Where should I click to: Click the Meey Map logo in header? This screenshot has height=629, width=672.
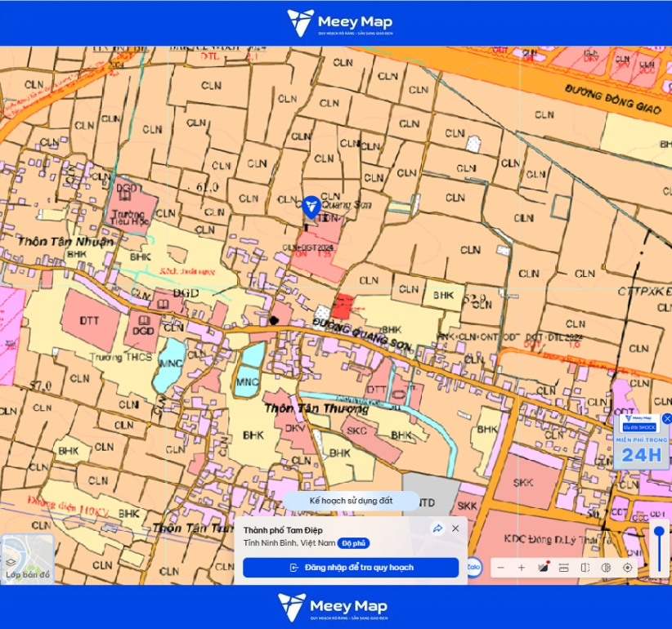(x=340, y=23)
